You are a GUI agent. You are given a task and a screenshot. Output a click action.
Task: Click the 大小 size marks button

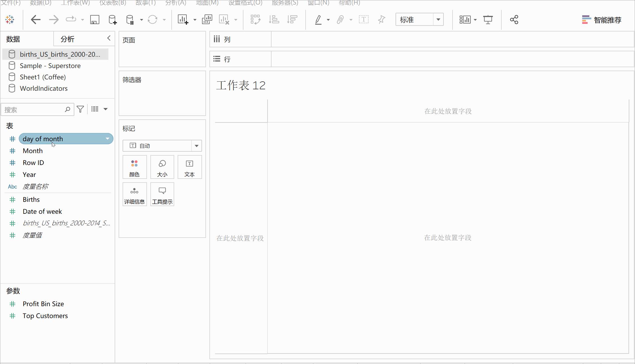[x=162, y=167]
